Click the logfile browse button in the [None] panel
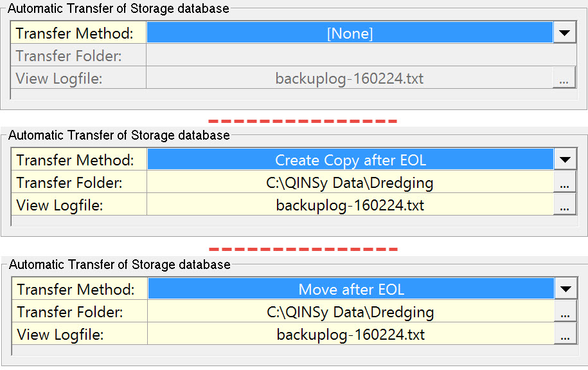This screenshot has width=588, height=370. tap(564, 79)
